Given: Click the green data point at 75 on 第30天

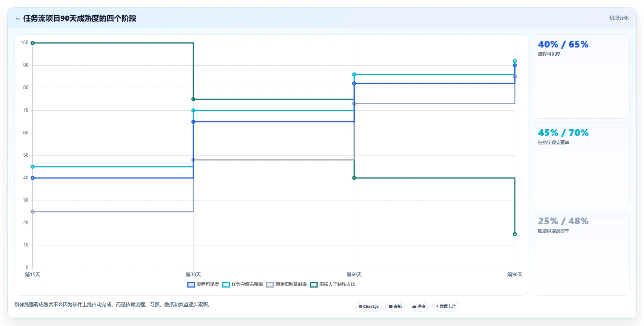Looking at the screenshot, I should tap(193, 99).
